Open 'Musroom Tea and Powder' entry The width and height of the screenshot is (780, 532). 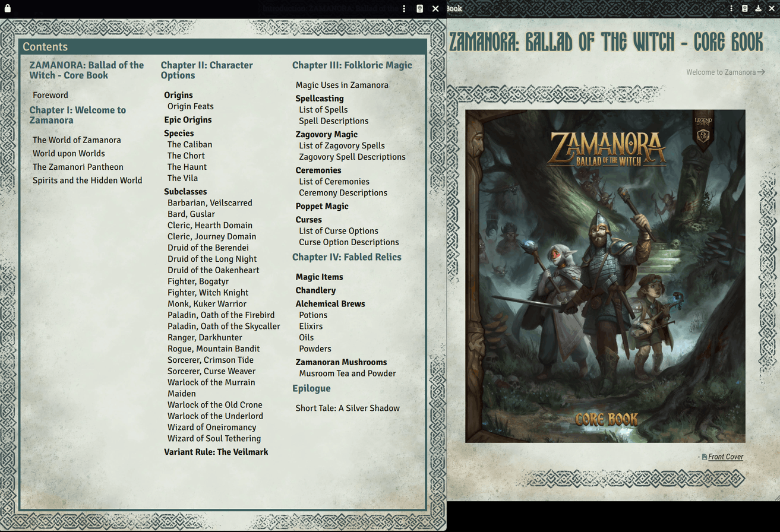[x=348, y=373]
